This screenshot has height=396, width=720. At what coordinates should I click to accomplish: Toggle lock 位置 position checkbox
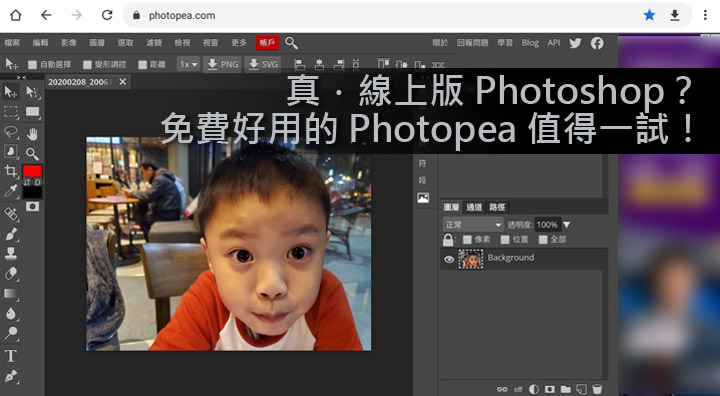coord(505,239)
